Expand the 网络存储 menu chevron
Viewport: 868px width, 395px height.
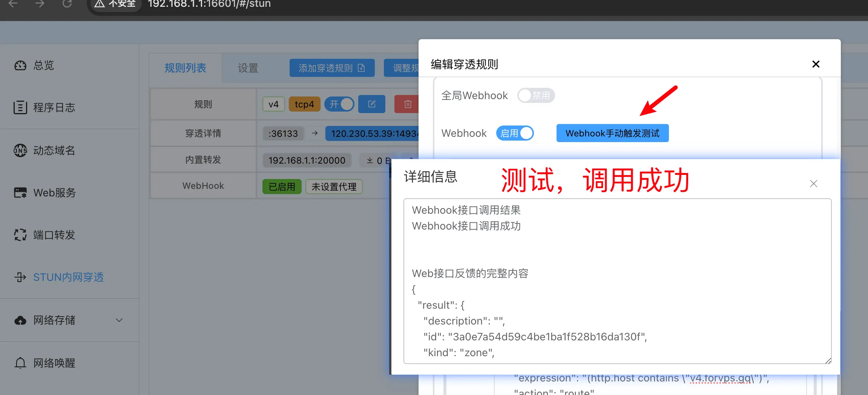(x=119, y=320)
